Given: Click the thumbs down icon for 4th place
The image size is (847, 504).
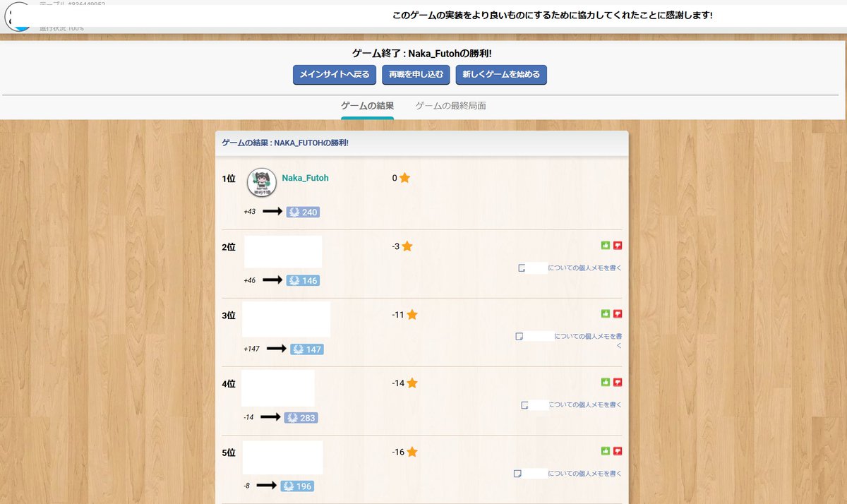Looking at the screenshot, I should pyautogui.click(x=618, y=382).
